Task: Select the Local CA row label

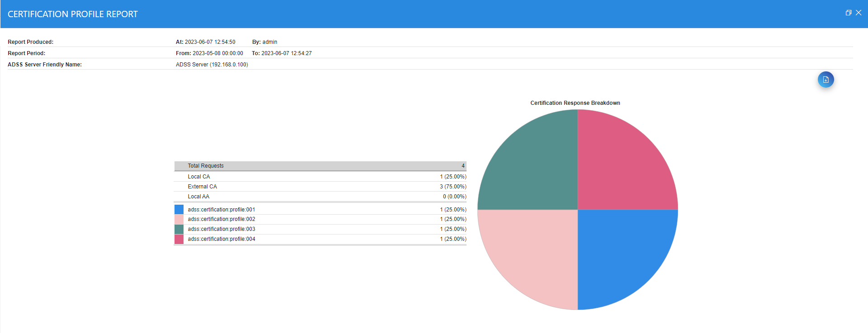Action: click(199, 177)
